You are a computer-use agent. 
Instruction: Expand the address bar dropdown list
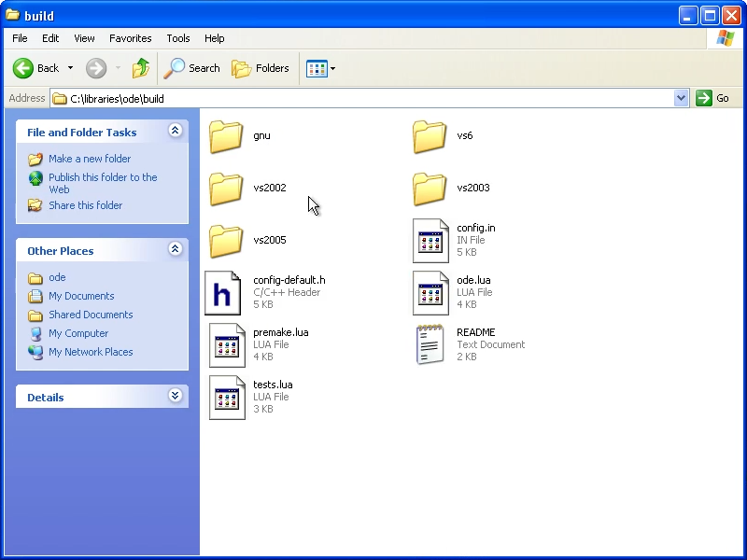[x=681, y=98]
